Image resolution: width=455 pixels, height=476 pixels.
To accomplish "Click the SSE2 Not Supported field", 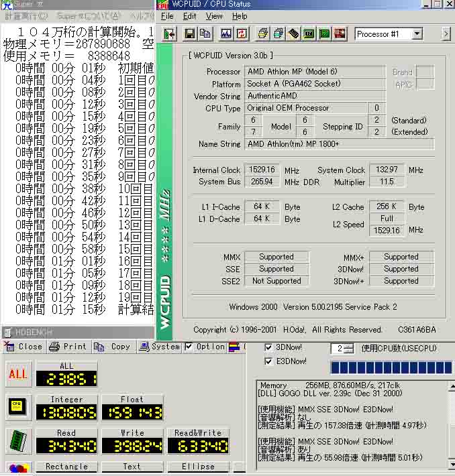I will [x=276, y=281].
